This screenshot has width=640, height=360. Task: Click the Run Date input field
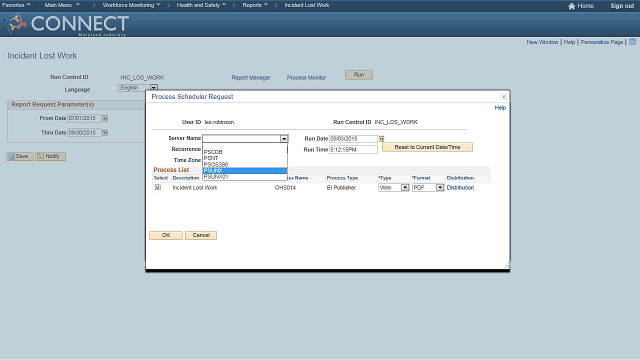click(353, 139)
